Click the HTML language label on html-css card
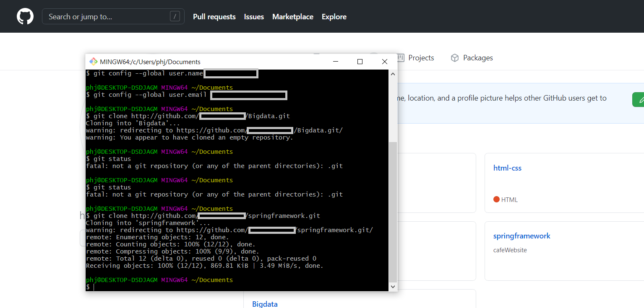 click(x=509, y=200)
